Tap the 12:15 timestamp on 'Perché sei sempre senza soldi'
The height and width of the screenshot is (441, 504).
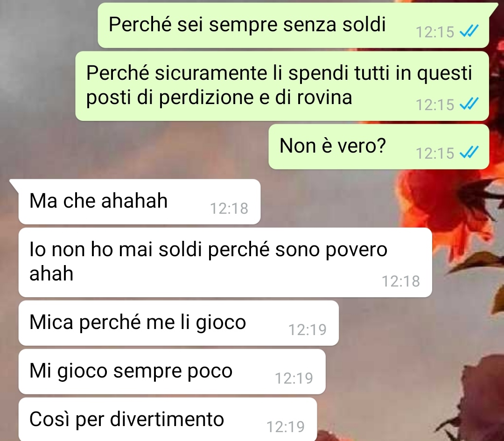(435, 32)
